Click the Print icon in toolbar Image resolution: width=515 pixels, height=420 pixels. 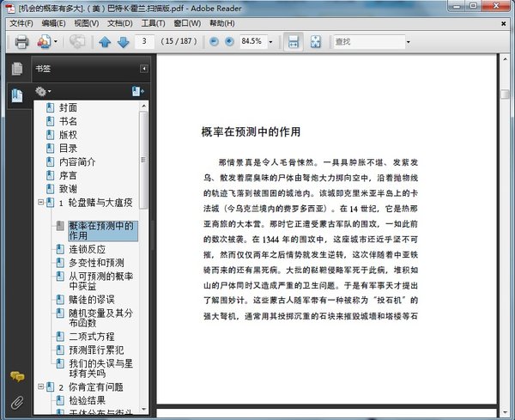pos(21,42)
